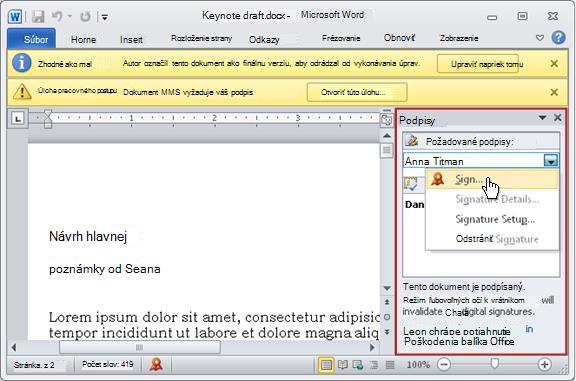Click the 100% zoom level
The image size is (576, 381).
[x=418, y=364]
